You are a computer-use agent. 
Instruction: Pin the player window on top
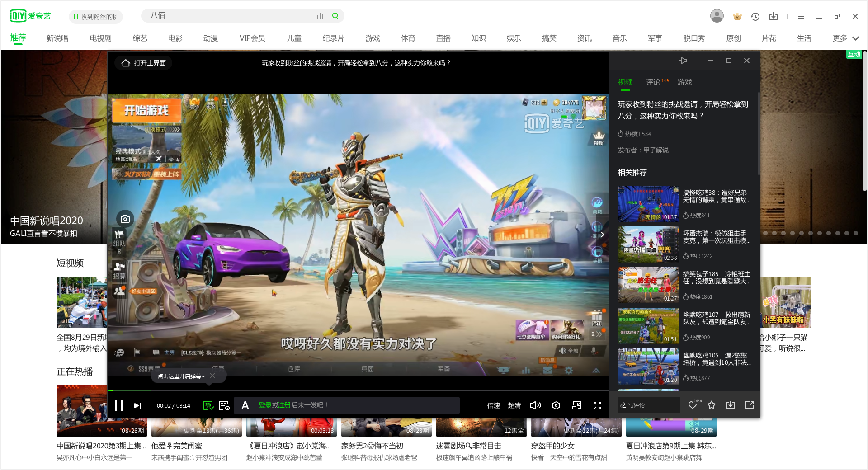coord(683,61)
